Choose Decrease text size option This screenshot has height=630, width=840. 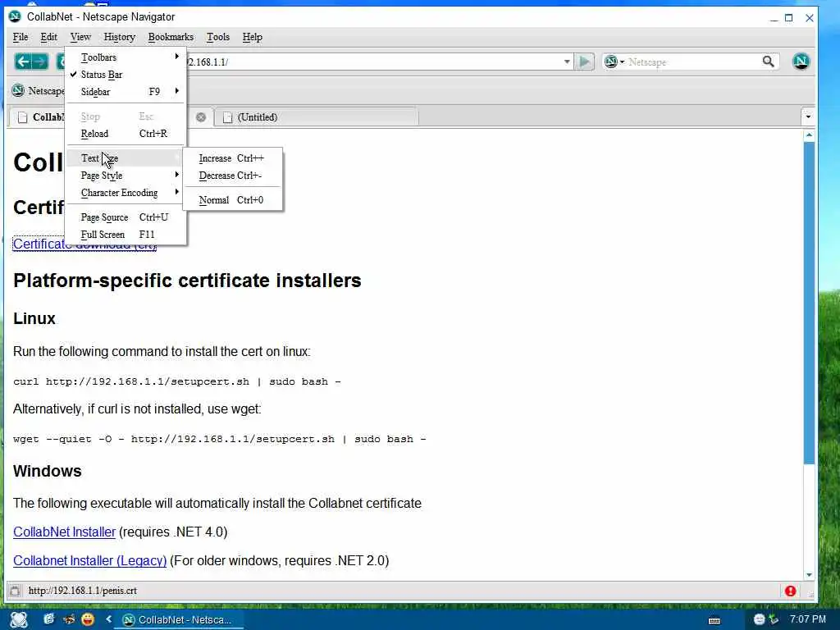click(x=232, y=176)
